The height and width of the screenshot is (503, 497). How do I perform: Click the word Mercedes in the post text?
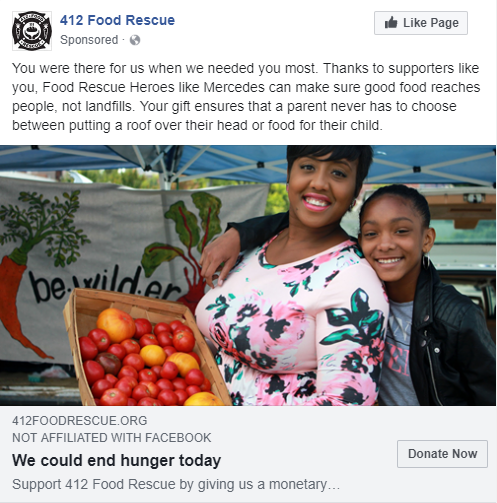[234, 87]
